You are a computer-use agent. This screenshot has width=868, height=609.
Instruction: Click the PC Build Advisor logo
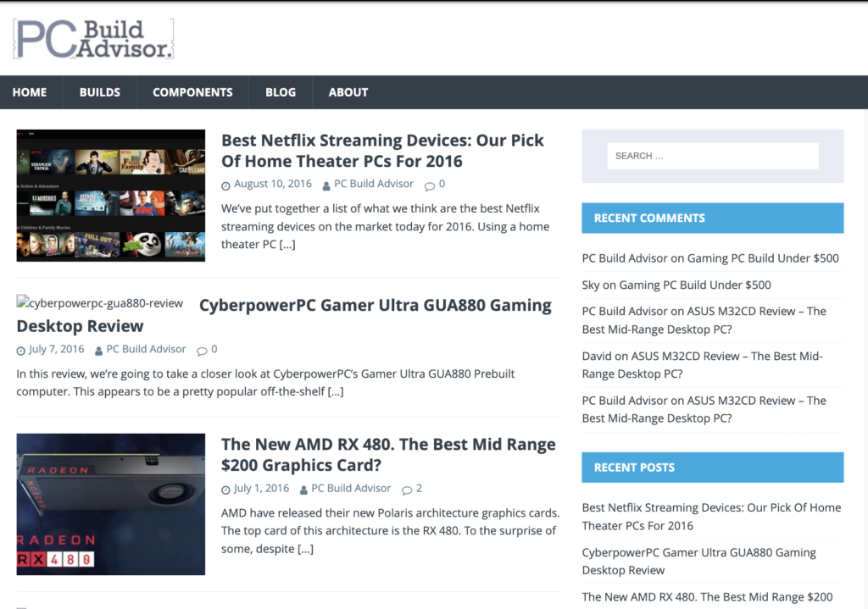tap(93, 39)
